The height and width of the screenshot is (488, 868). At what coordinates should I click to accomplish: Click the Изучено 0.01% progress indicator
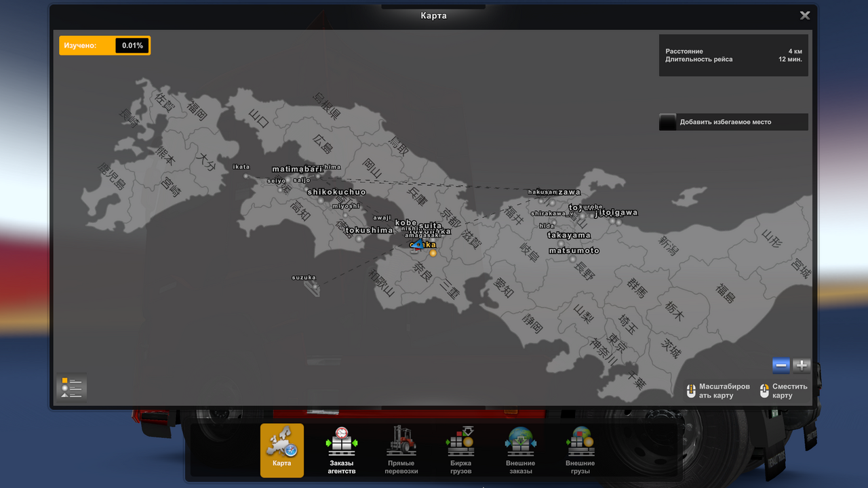click(104, 45)
